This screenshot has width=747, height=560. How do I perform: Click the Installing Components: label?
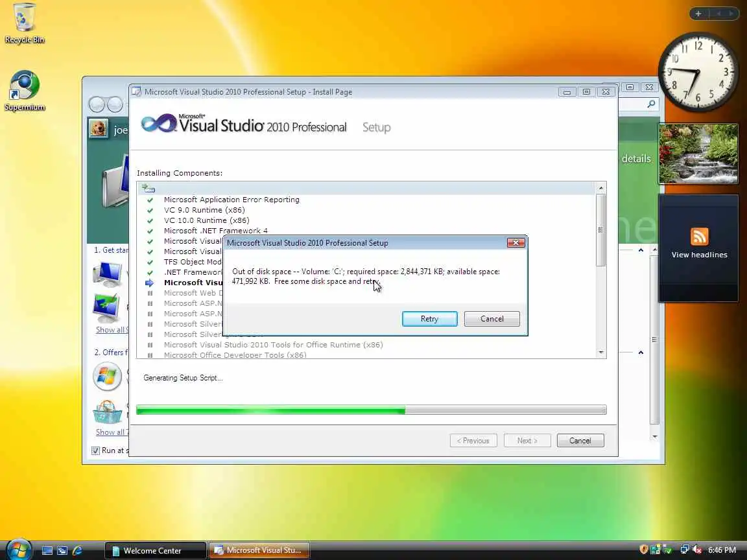click(180, 173)
